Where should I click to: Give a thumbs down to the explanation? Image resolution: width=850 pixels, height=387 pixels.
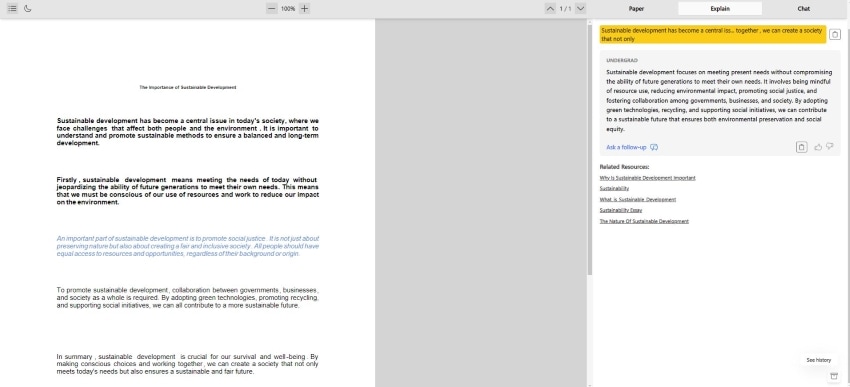tap(829, 147)
